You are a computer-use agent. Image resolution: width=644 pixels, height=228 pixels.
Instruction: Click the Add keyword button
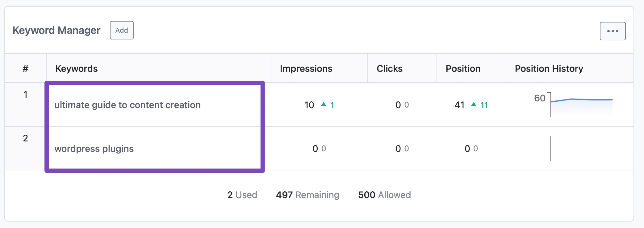(122, 30)
